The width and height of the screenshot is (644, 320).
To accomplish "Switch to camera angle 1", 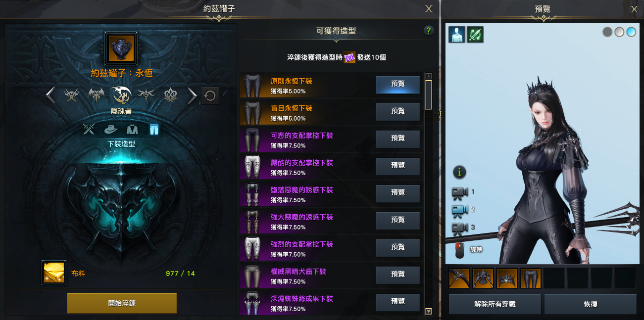I will 459,192.
